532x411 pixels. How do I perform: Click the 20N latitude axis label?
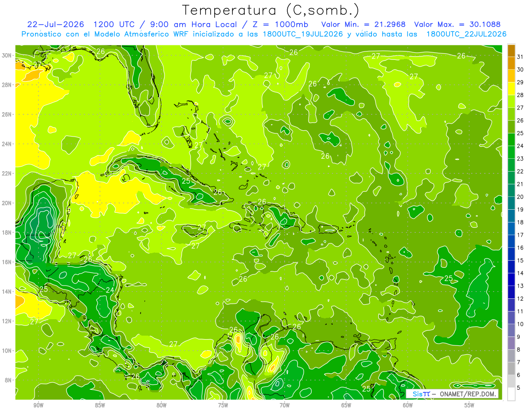pos(7,203)
